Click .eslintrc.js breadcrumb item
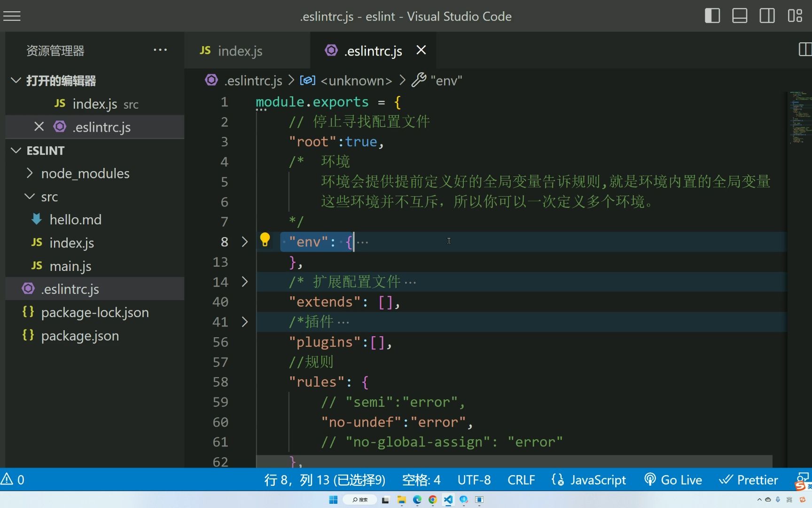 point(244,80)
